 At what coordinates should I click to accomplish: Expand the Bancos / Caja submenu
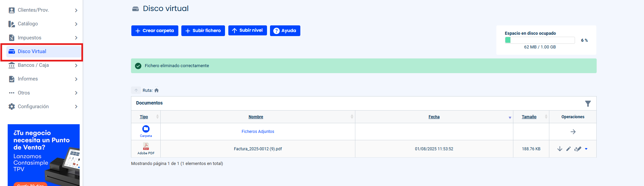coord(43,65)
